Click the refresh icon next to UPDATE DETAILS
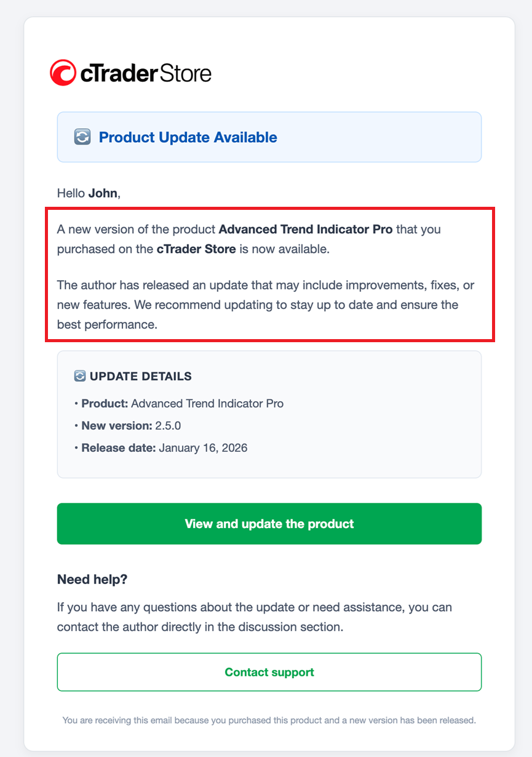Viewport: 532px width, 757px height. pos(79,376)
